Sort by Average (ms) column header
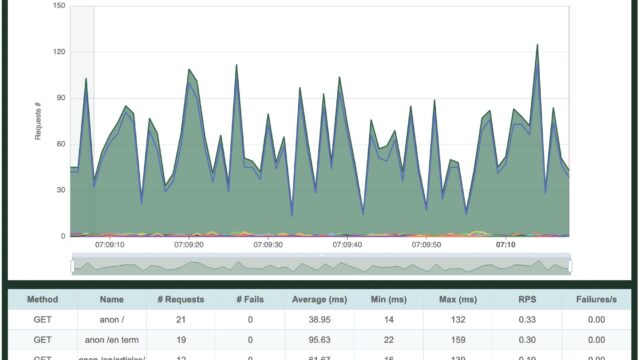640x360 pixels. pyautogui.click(x=320, y=299)
